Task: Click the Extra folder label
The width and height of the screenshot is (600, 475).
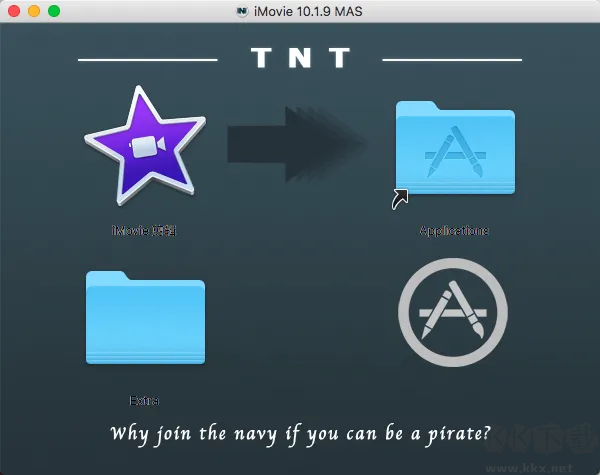Action: 144,401
